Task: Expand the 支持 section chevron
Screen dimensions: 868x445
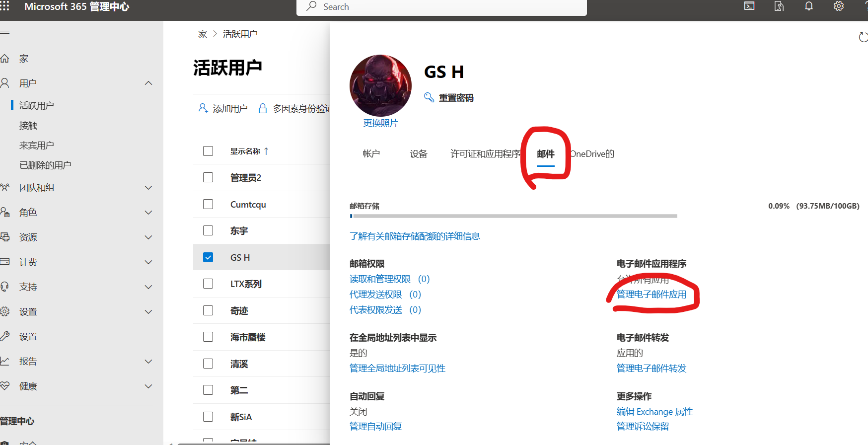Action: click(148, 287)
